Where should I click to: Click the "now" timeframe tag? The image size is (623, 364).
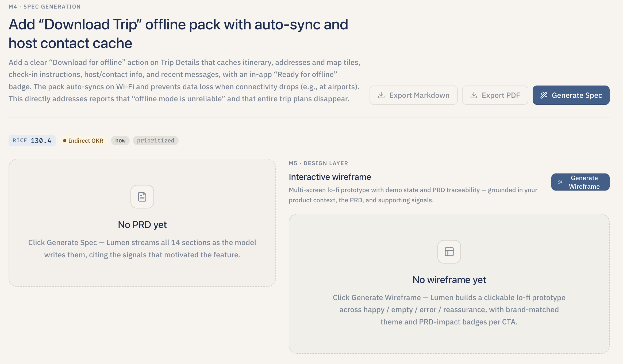pyautogui.click(x=120, y=141)
